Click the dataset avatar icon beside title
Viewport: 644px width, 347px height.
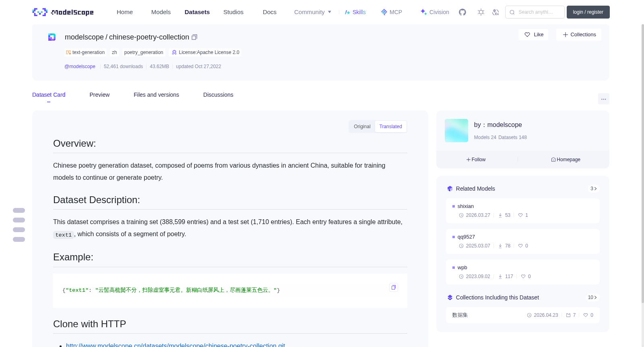(52, 37)
